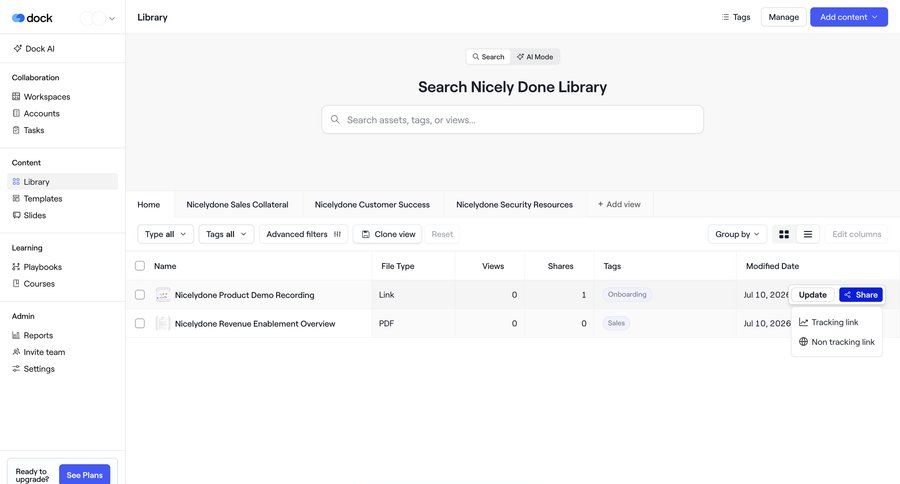Click the blue Share button
This screenshot has height=484, width=900.
[x=861, y=295]
